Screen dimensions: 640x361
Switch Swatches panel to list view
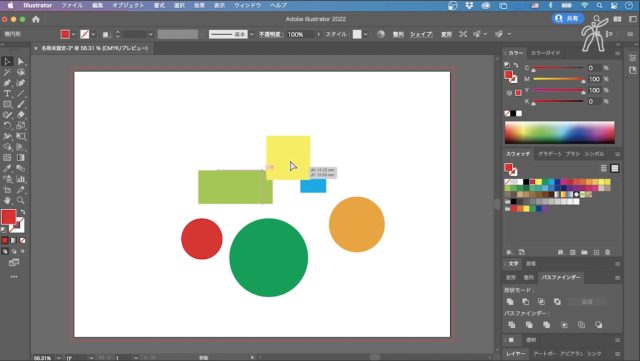(x=604, y=168)
